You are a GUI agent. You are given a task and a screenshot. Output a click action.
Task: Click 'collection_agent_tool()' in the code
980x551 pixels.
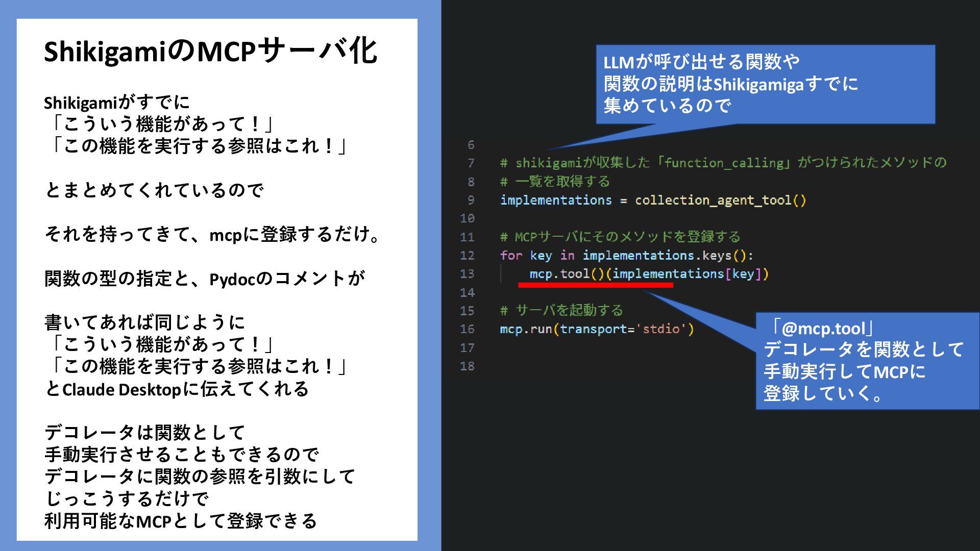[x=721, y=200]
